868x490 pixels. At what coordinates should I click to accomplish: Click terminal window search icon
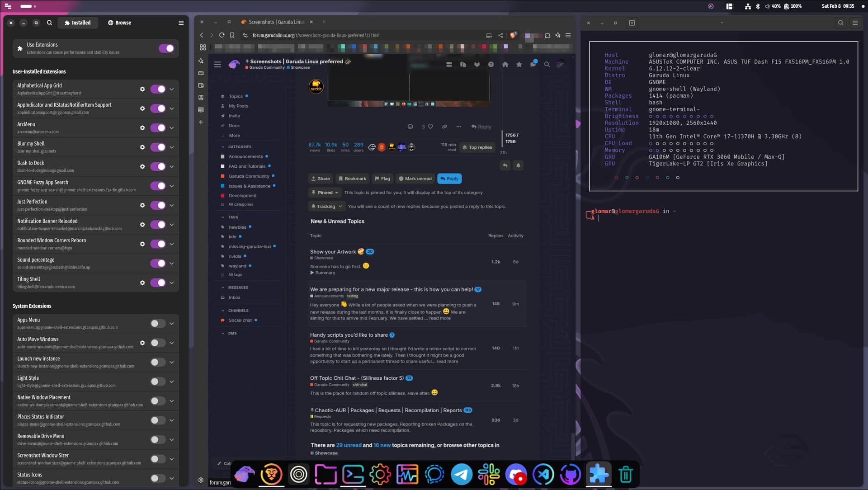click(x=840, y=23)
